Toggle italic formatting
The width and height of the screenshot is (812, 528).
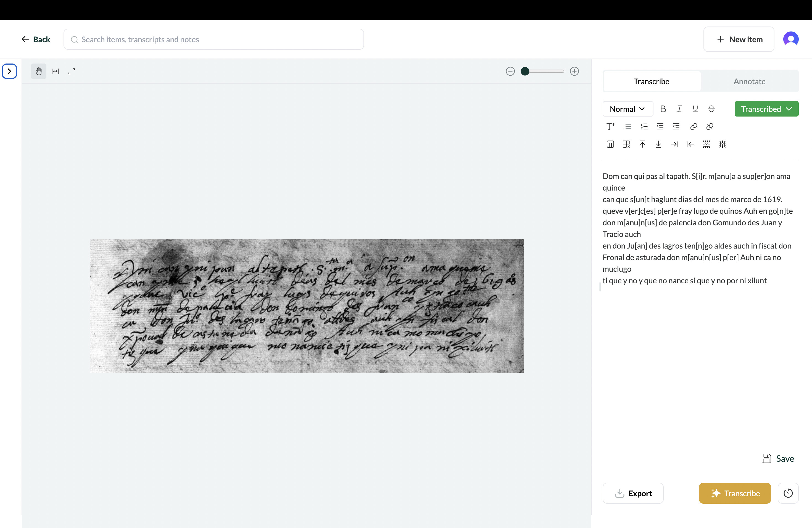click(x=679, y=109)
